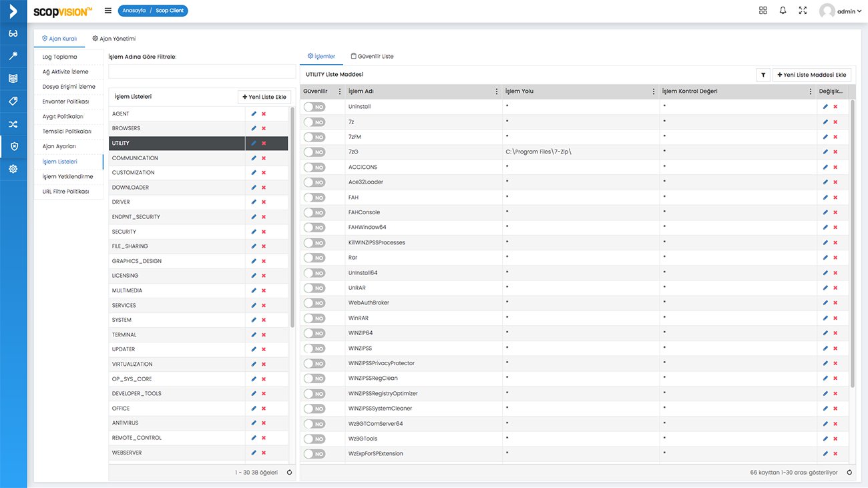Viewport: 868px width, 488px height.
Task: Edit the WinRAR process entry
Action: (825, 318)
